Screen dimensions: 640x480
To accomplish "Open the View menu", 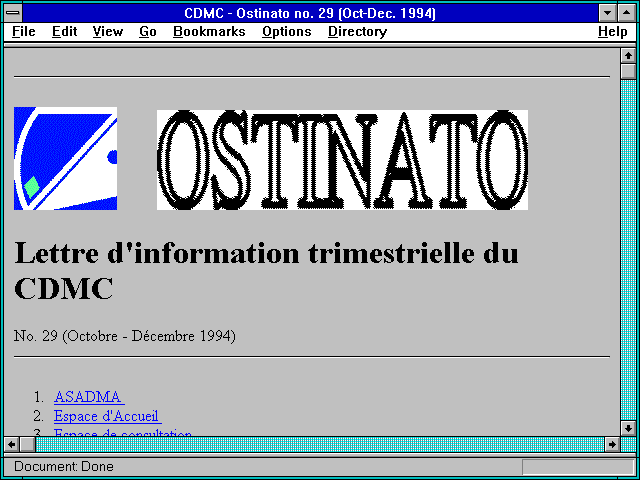I will click(x=108, y=32).
